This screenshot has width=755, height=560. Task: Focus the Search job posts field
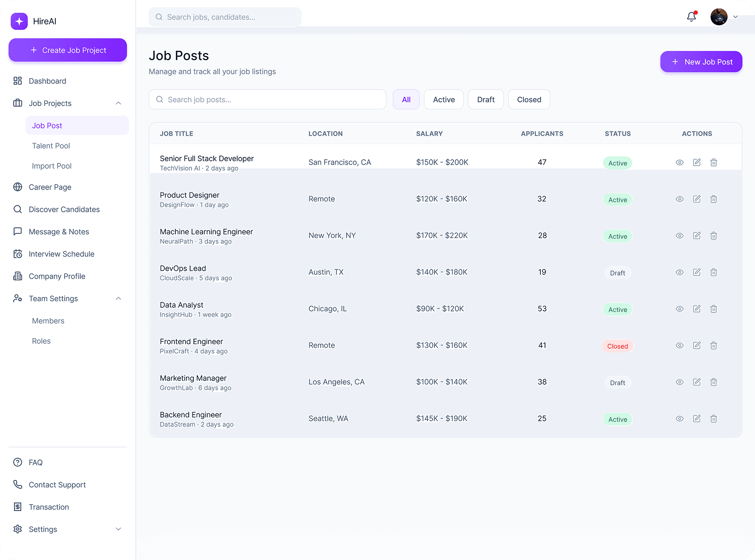pos(268,100)
